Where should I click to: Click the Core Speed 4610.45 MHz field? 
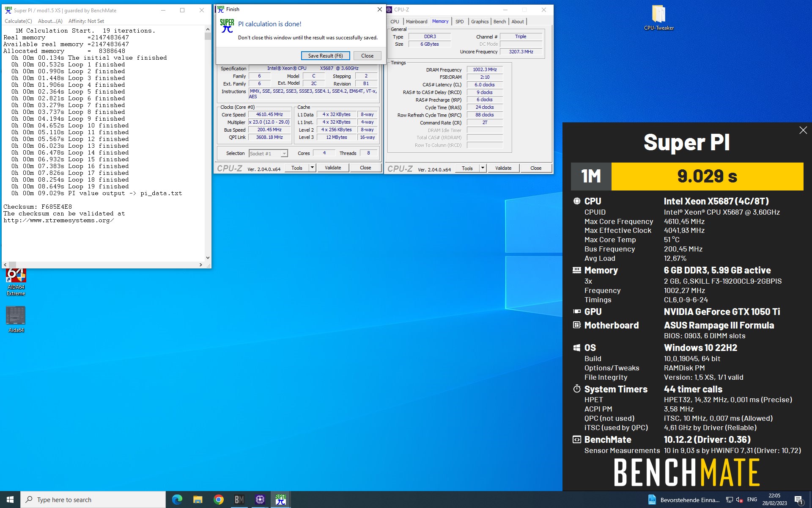[269, 114]
